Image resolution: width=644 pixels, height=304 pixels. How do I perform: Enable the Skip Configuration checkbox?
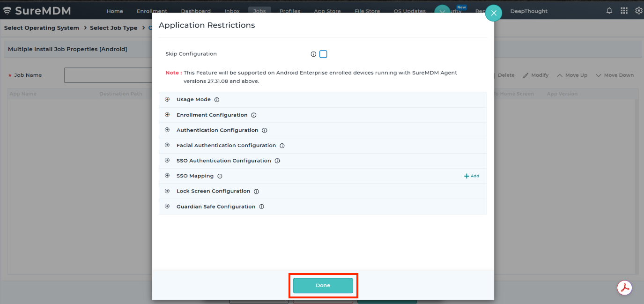pyautogui.click(x=323, y=54)
